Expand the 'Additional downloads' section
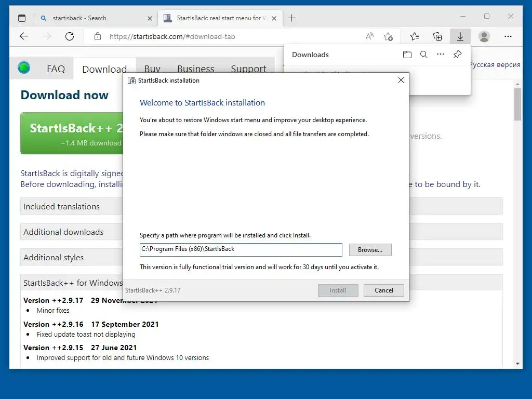 72,232
